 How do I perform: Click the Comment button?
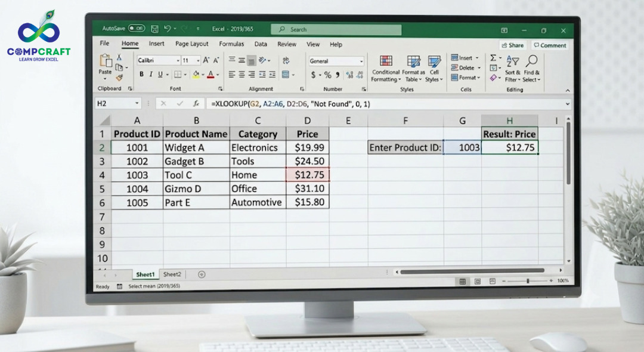tap(550, 45)
